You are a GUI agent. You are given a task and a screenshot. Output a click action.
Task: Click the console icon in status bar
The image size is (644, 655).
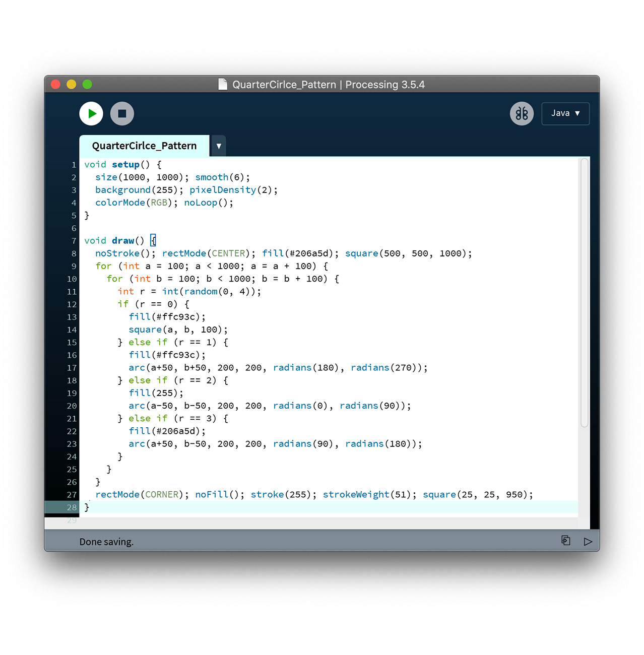566,541
